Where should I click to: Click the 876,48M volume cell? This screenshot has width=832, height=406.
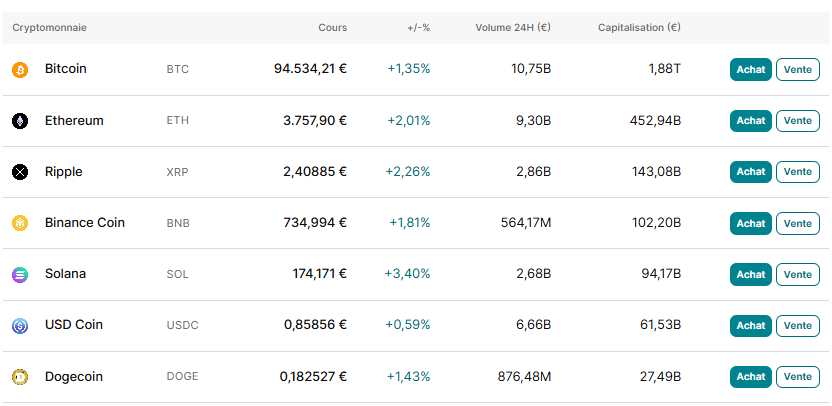pos(524,377)
